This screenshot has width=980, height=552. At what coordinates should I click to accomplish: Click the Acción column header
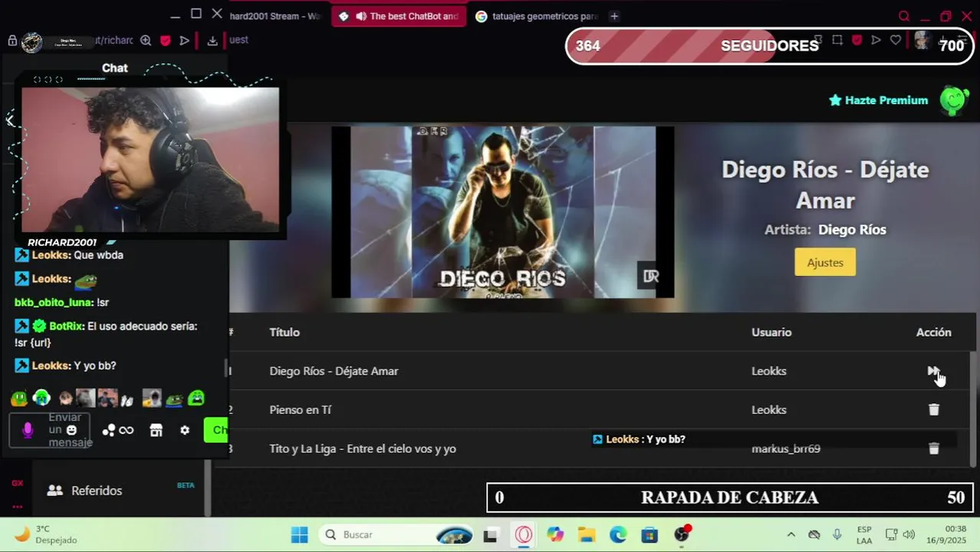933,332
